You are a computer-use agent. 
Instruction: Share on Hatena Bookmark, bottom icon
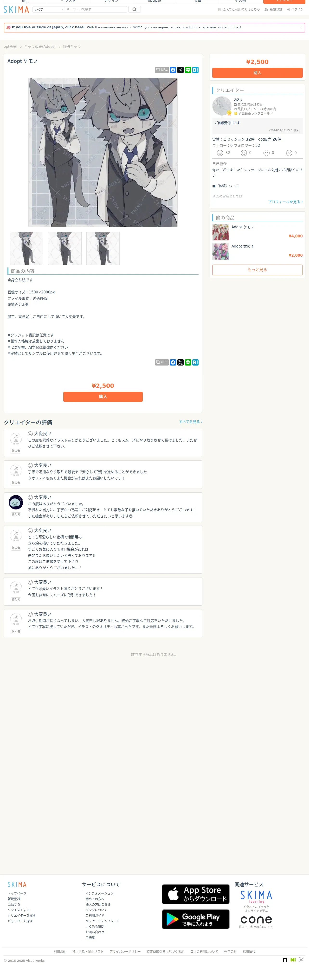coord(195,363)
